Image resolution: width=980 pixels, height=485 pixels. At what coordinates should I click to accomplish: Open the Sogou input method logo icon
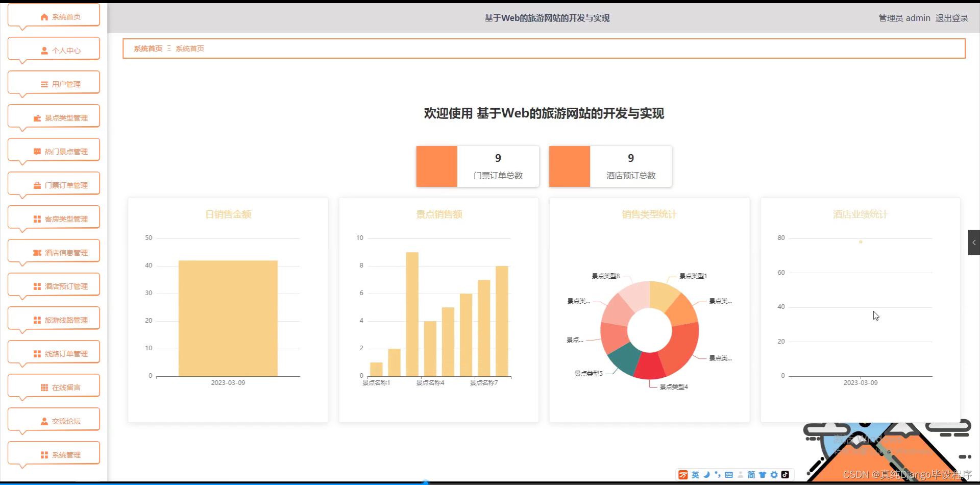[x=683, y=474]
